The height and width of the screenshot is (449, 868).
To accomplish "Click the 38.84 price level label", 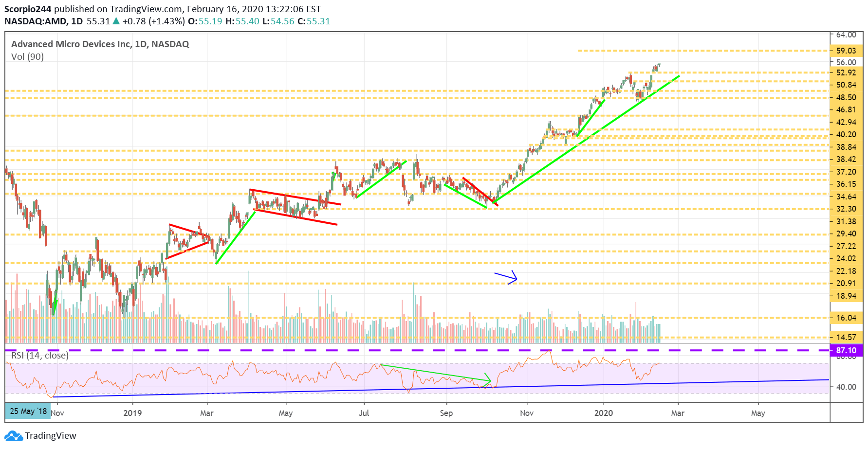I will [x=846, y=147].
